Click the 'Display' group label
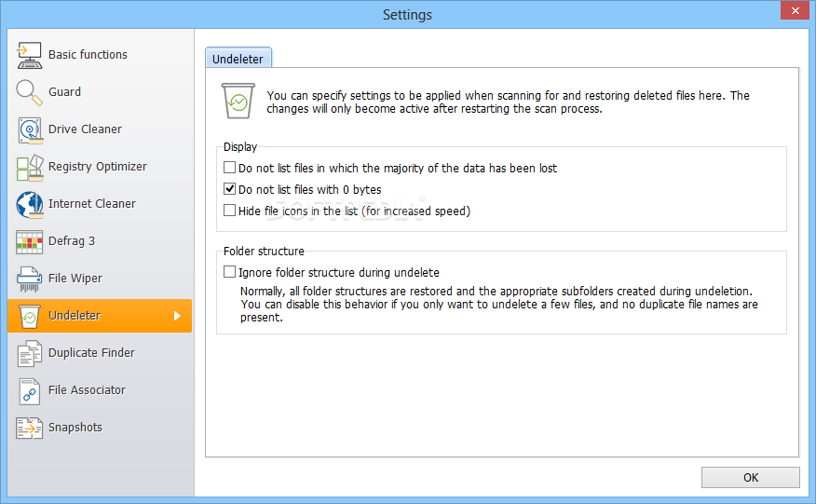816x504 pixels. pos(240,147)
